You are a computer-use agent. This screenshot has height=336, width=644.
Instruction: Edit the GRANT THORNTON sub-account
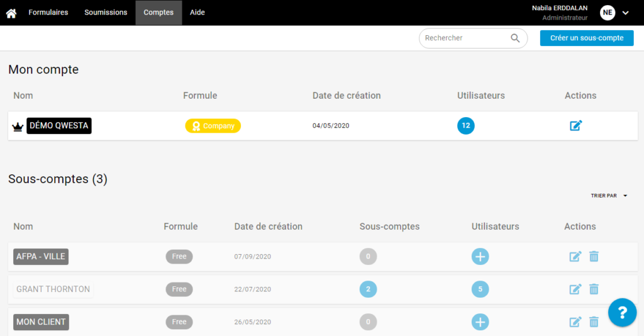[575, 289]
